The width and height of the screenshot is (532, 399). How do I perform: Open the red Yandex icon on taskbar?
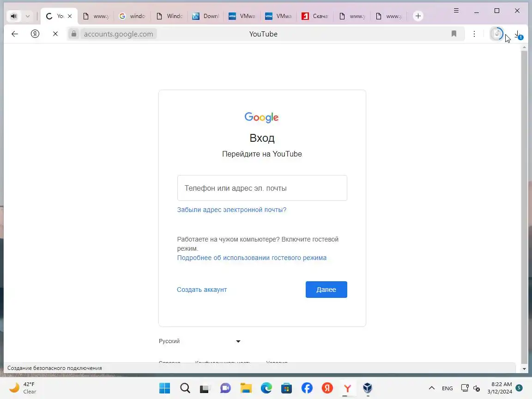click(x=327, y=388)
